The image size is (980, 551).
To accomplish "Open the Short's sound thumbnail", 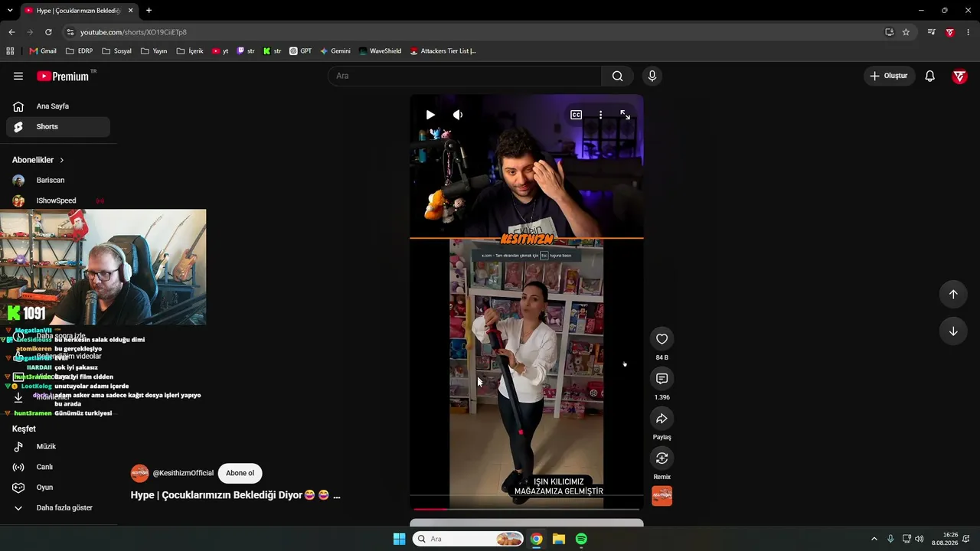I will point(662,496).
